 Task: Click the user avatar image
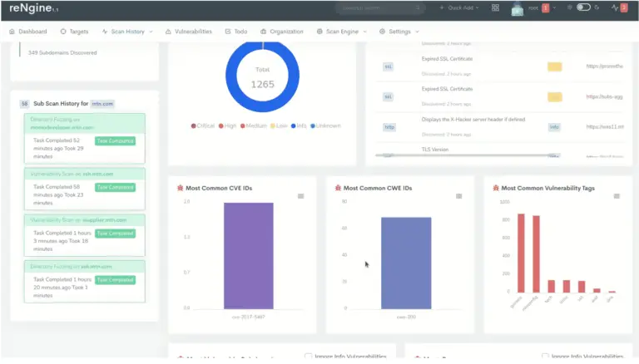coord(518,9)
